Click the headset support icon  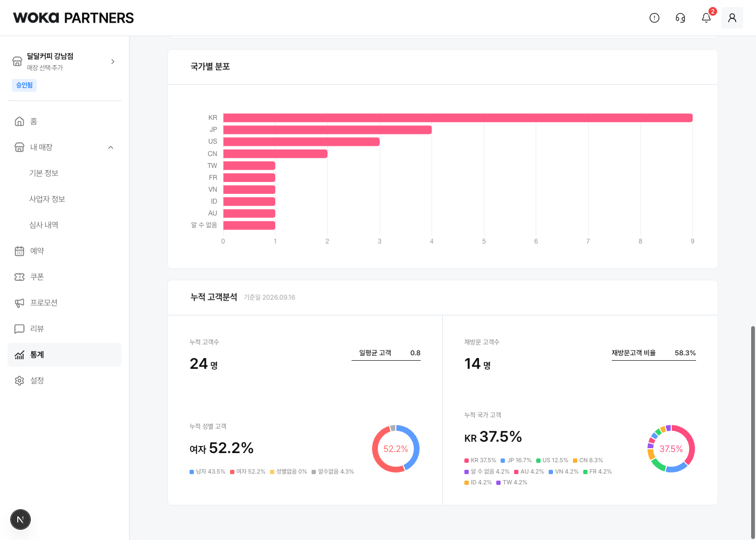point(680,18)
